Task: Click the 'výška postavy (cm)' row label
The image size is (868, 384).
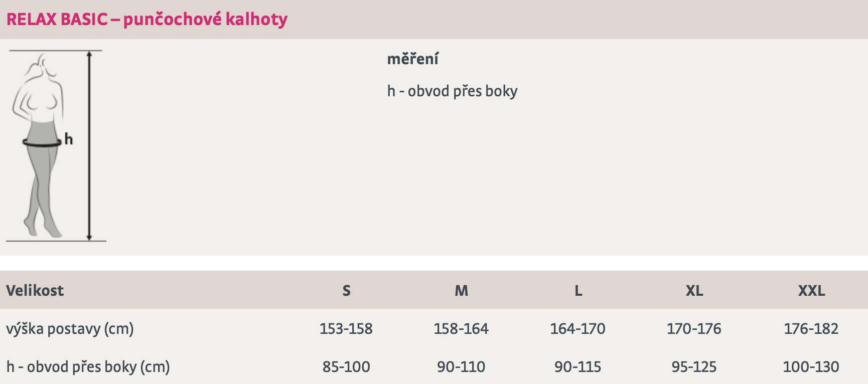Action: [x=70, y=329]
